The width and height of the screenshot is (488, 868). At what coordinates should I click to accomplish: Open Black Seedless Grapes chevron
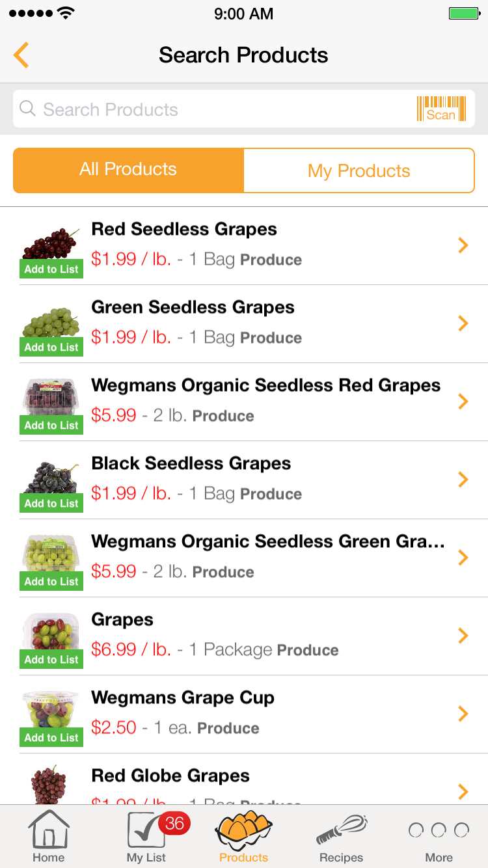pyautogui.click(x=463, y=480)
